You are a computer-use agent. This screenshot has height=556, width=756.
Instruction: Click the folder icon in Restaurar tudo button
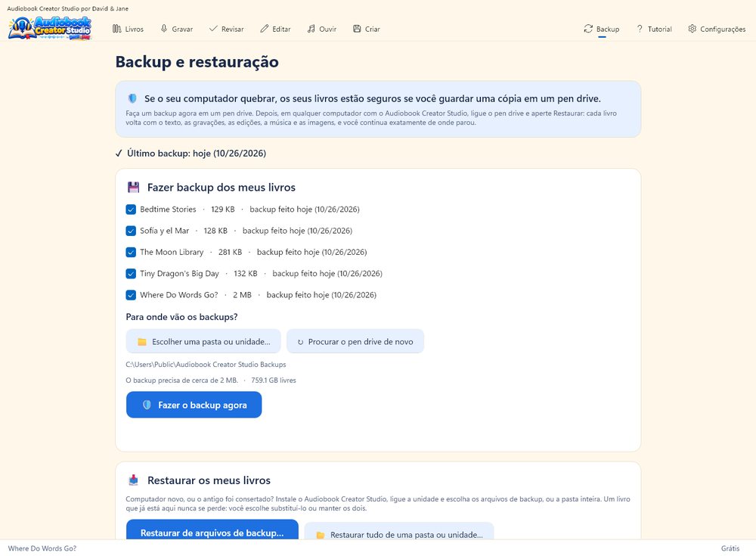[320, 535]
